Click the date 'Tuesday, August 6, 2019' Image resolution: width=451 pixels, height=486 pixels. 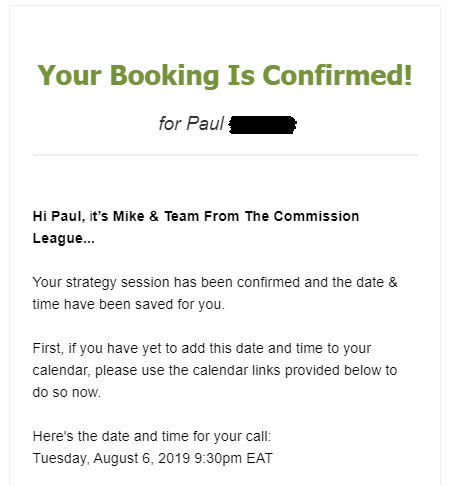pos(111,458)
